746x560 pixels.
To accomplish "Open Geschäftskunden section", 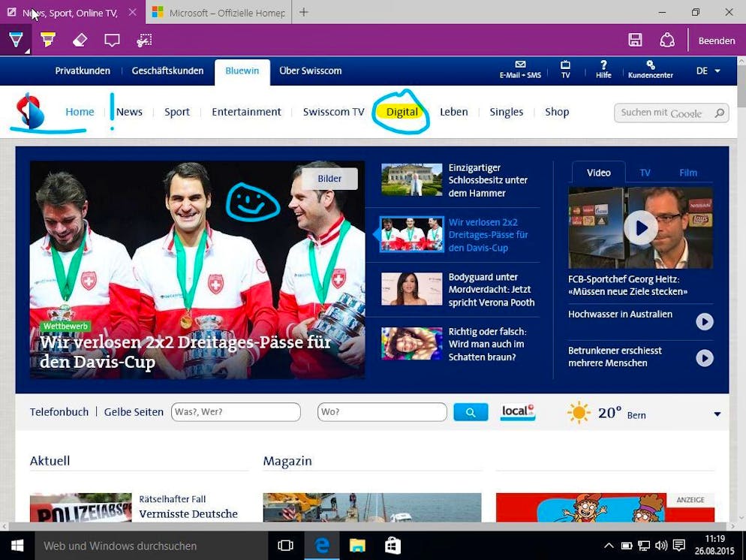I will pyautogui.click(x=167, y=71).
